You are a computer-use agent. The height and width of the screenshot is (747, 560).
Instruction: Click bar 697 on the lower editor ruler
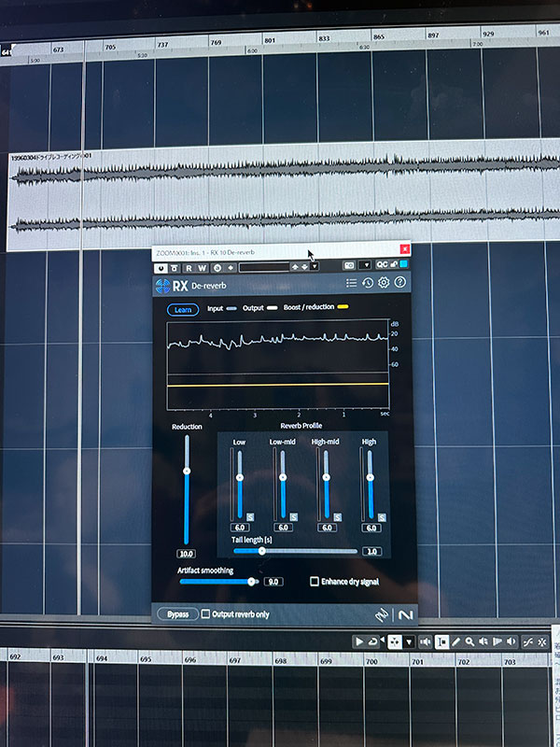(235, 660)
